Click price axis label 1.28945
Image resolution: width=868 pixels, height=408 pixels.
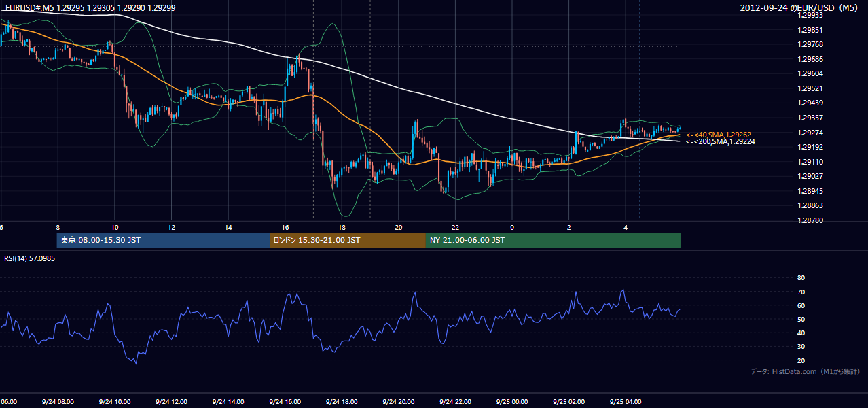pyautogui.click(x=810, y=191)
